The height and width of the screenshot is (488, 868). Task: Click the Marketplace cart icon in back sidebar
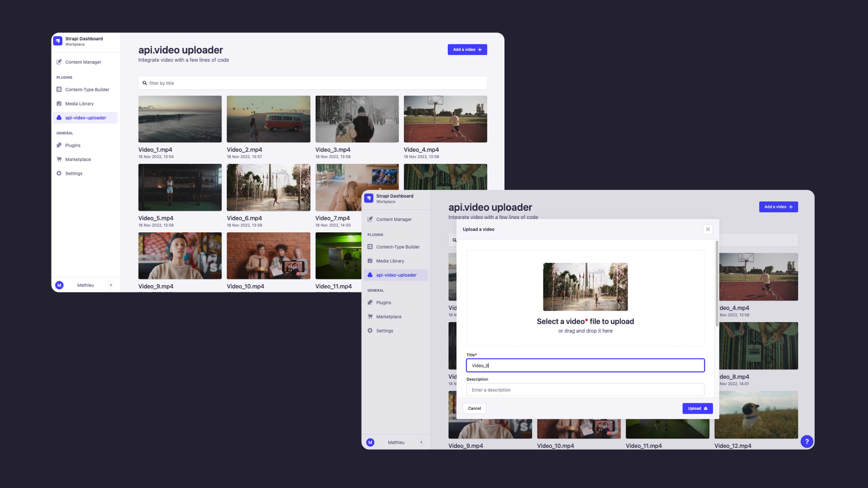click(x=59, y=159)
